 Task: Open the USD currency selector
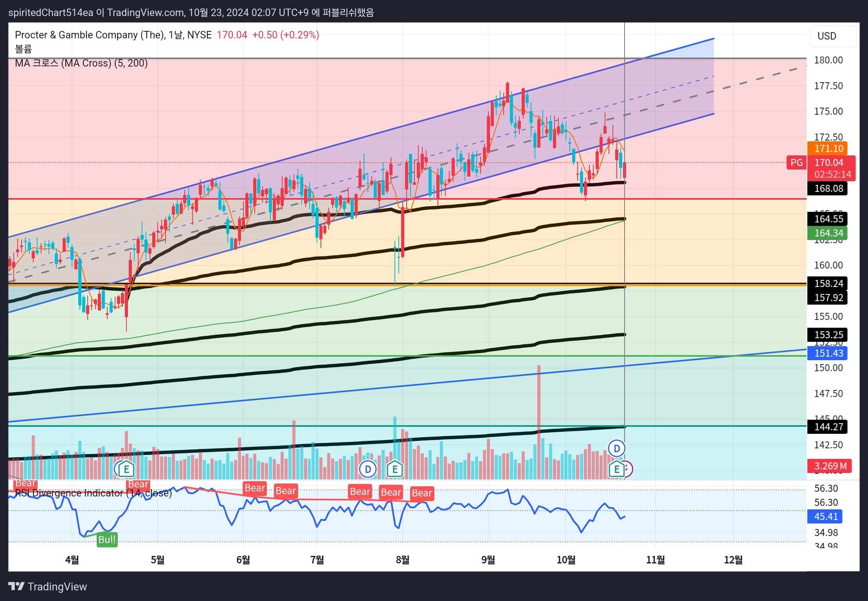[x=832, y=36]
